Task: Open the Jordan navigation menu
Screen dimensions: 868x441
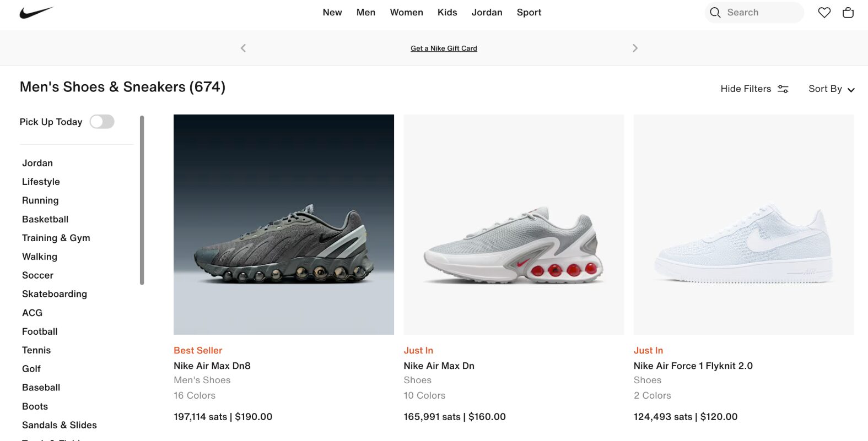Action: coord(487,12)
